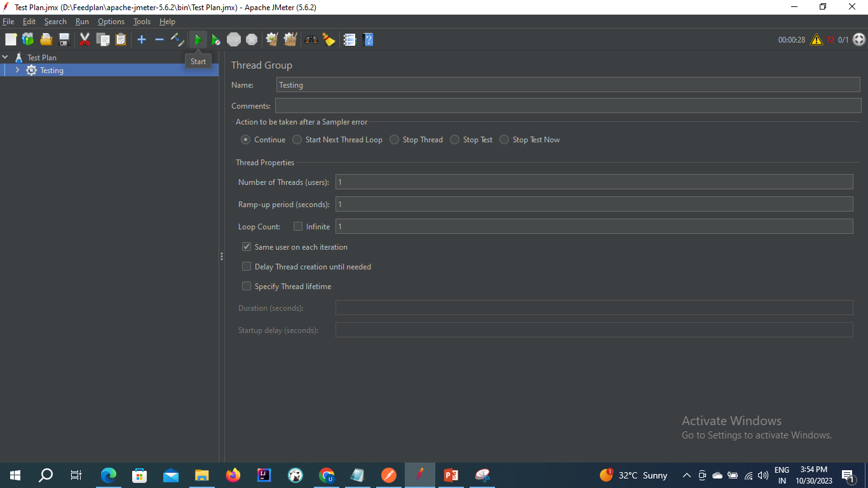
Task: Click the Number of Threads (users) field
Action: 594,182
